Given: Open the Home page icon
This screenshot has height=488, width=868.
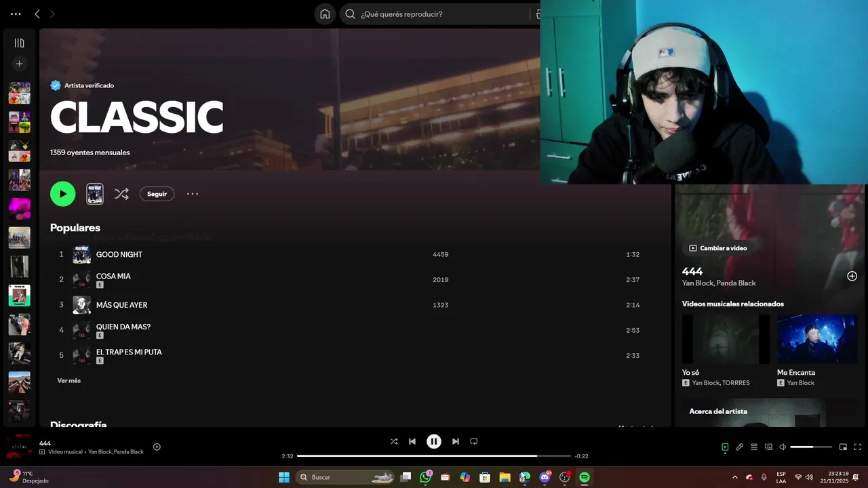Looking at the screenshot, I should click(325, 14).
